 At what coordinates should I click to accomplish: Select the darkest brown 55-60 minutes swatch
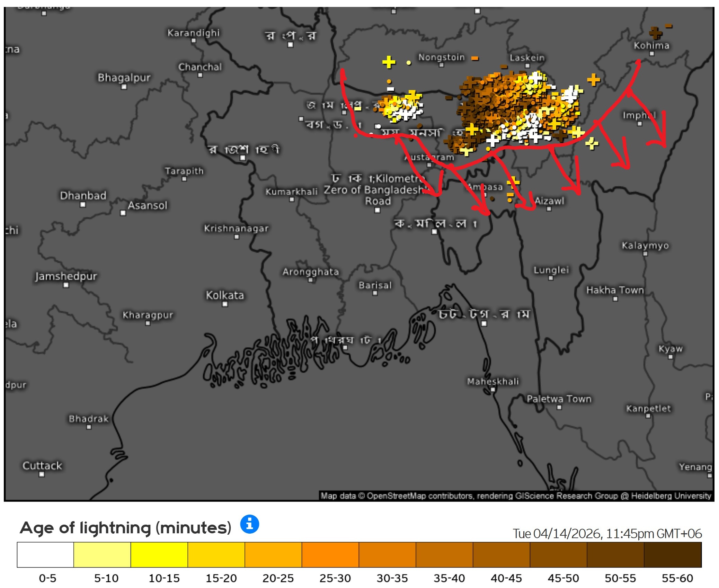pos(673,555)
